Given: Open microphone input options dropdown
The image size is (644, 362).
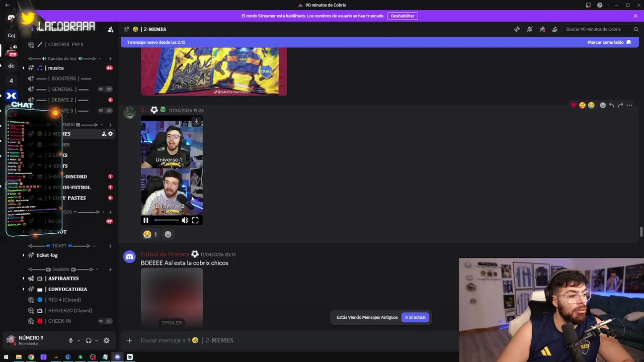Looking at the screenshot, I should coord(78,340).
